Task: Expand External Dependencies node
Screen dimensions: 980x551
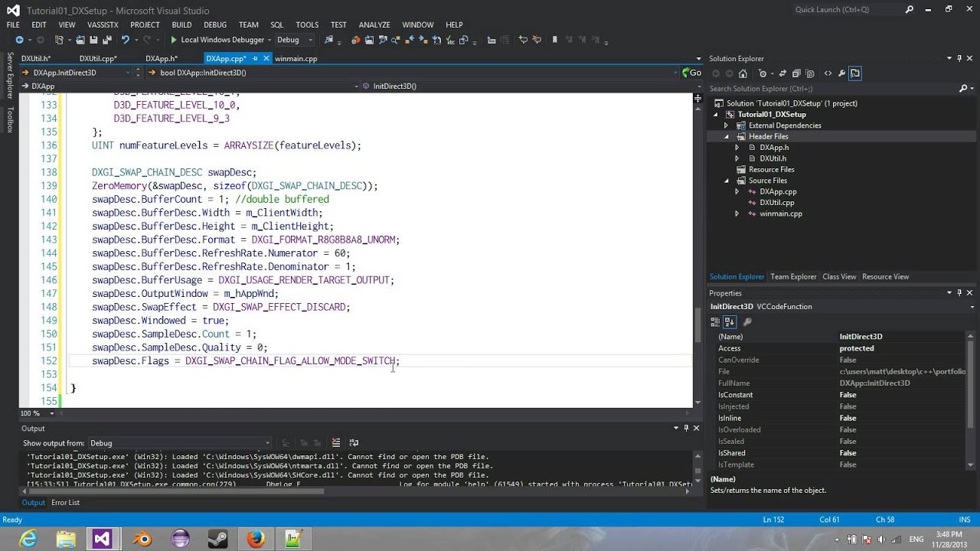Action: [726, 126]
